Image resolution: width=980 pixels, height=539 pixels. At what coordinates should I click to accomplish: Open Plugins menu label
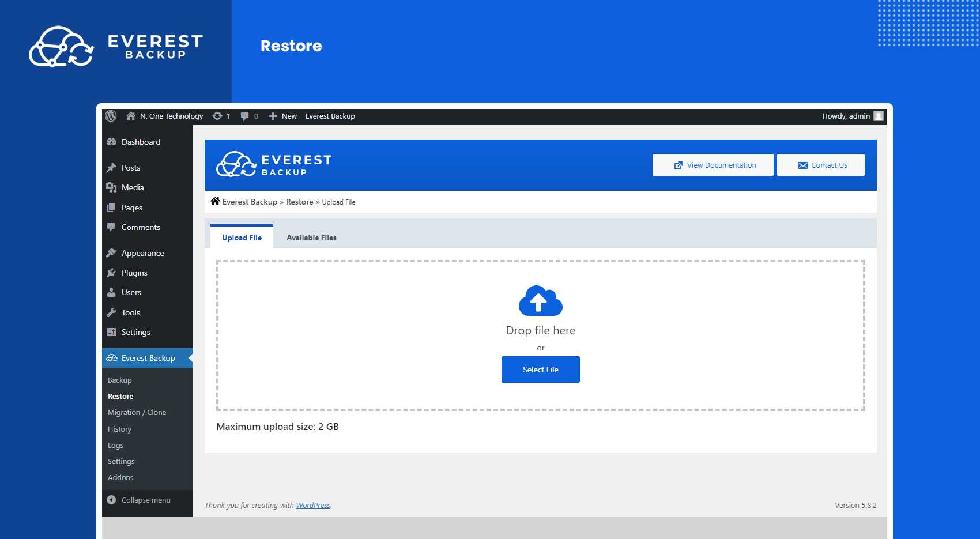134,273
